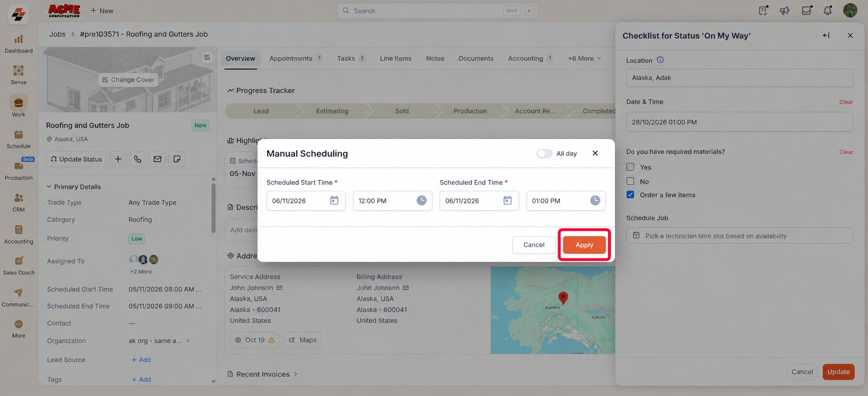Switch to Line Items tab
The height and width of the screenshot is (396, 868).
pyautogui.click(x=395, y=58)
